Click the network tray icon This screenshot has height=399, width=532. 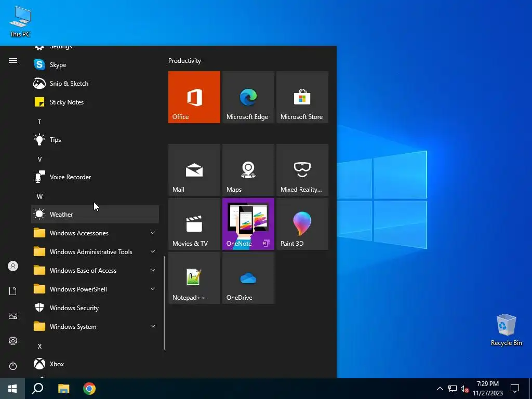453,389
